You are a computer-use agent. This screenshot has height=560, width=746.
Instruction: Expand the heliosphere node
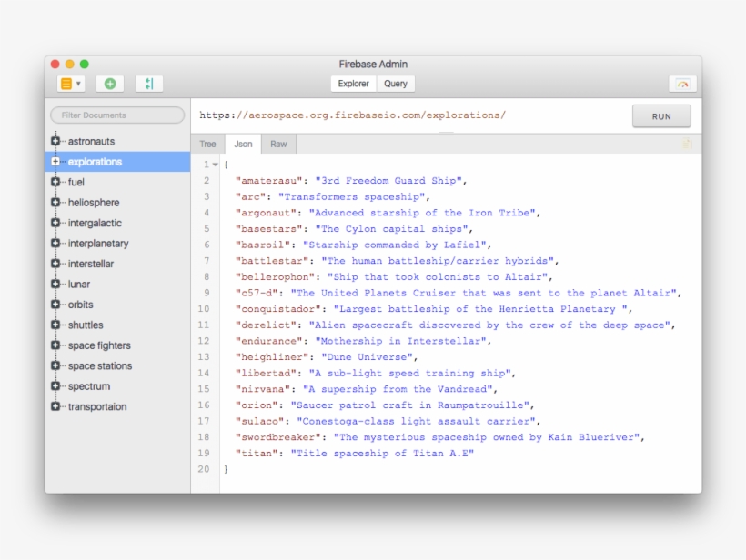[x=55, y=203]
